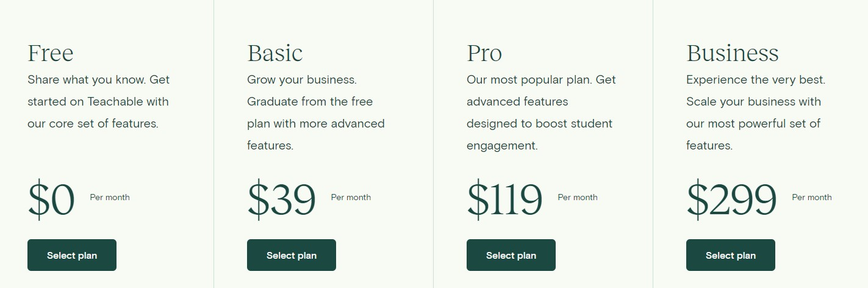Click Select plan under Business

click(x=731, y=255)
